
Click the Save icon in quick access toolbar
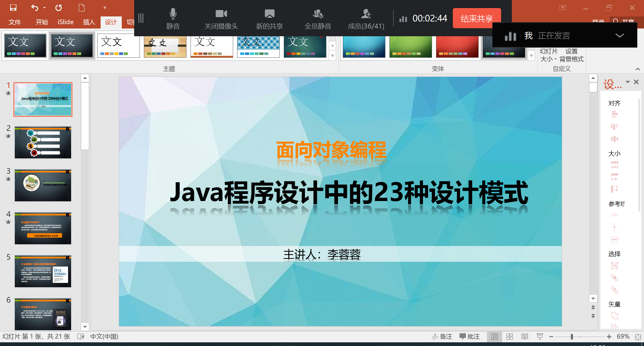[x=13, y=7]
